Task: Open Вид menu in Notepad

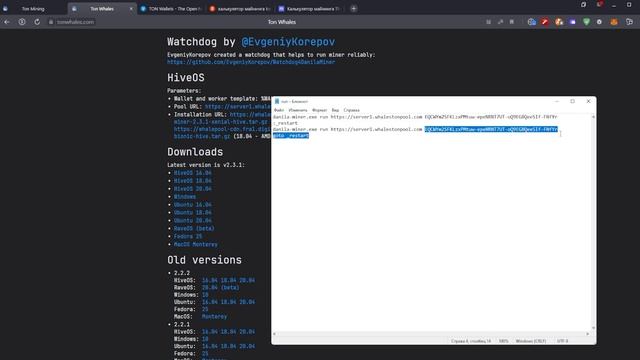Action: 335,110
